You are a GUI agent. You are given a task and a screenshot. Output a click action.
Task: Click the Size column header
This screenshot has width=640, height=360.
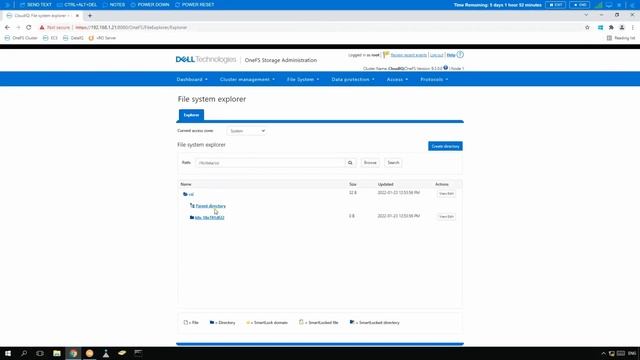[353, 184]
